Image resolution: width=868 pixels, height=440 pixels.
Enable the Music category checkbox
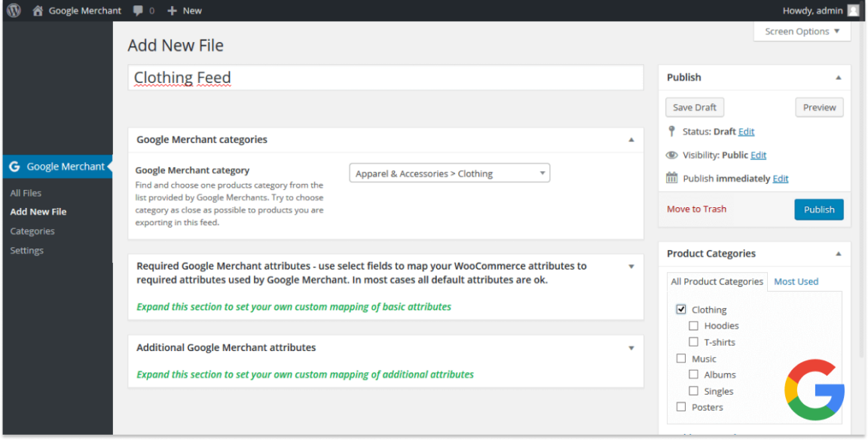click(681, 358)
